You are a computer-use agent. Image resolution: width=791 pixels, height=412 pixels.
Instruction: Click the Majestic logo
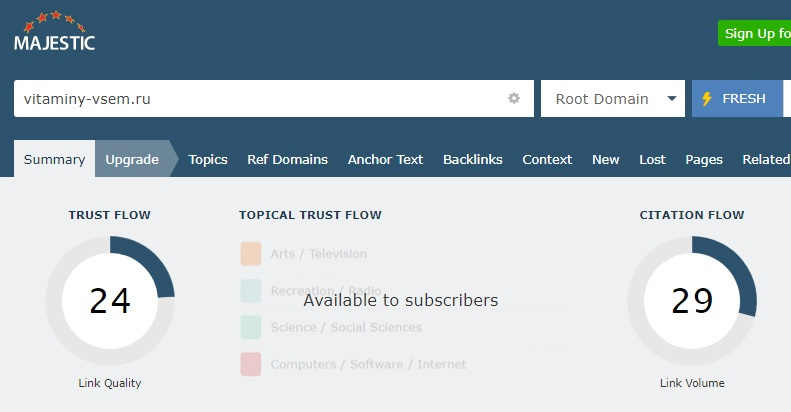[55, 33]
